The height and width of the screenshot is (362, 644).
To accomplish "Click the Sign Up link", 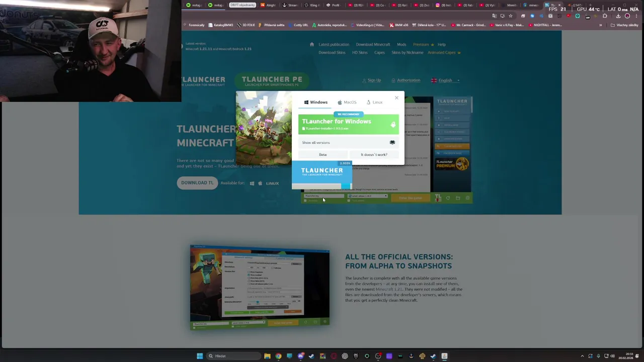I will [x=374, y=80].
